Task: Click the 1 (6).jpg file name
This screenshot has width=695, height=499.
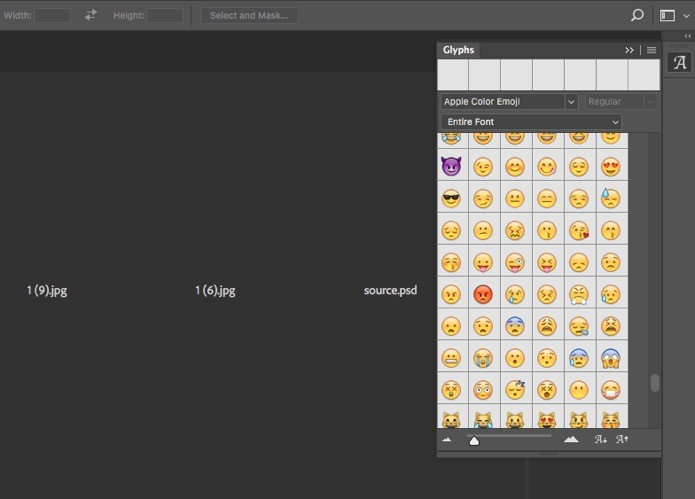Action: [215, 291]
